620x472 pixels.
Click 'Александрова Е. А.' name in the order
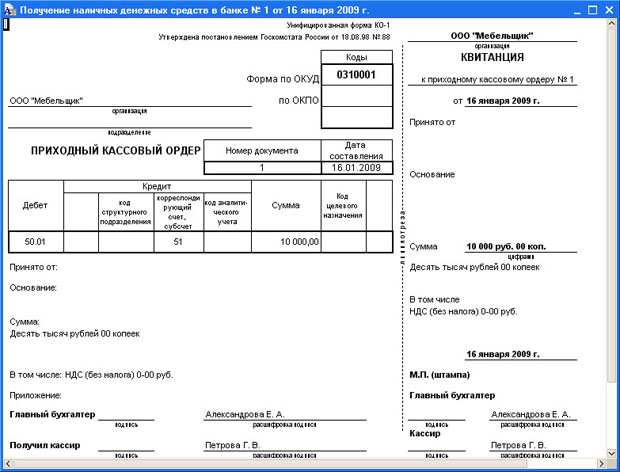[x=245, y=414]
